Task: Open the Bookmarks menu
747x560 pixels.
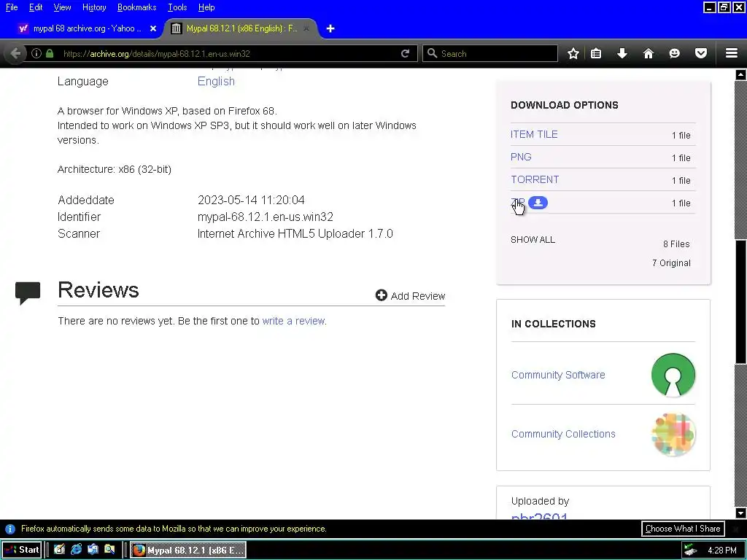Action: coord(136,7)
